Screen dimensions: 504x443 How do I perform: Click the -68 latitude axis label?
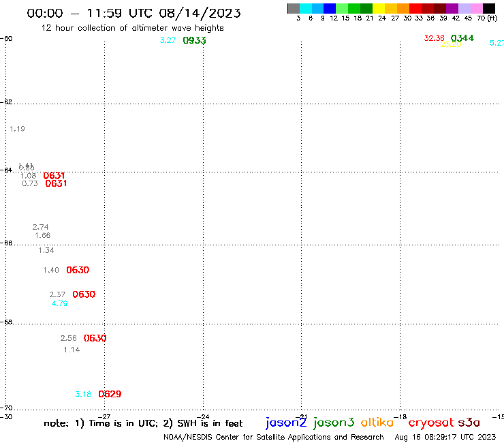[6, 322]
